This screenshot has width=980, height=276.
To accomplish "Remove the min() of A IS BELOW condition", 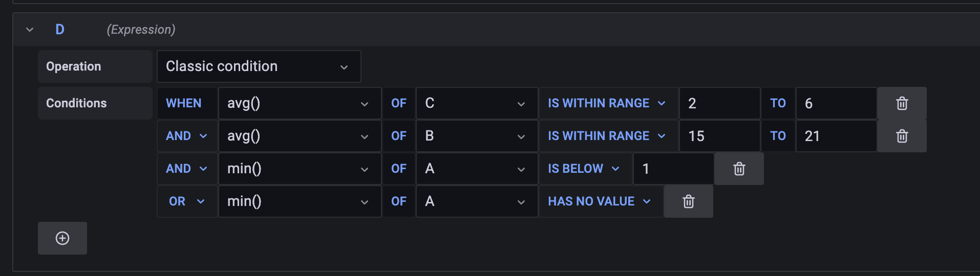I will 739,169.
